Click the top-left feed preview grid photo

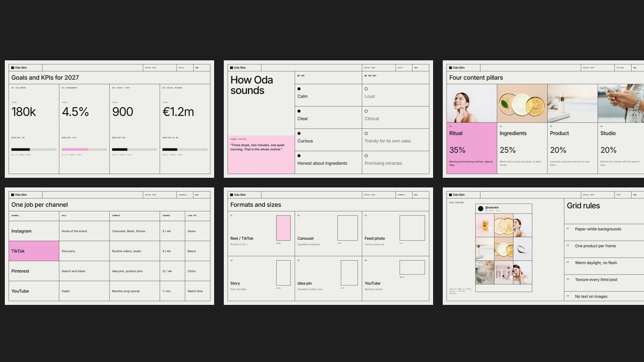click(485, 225)
